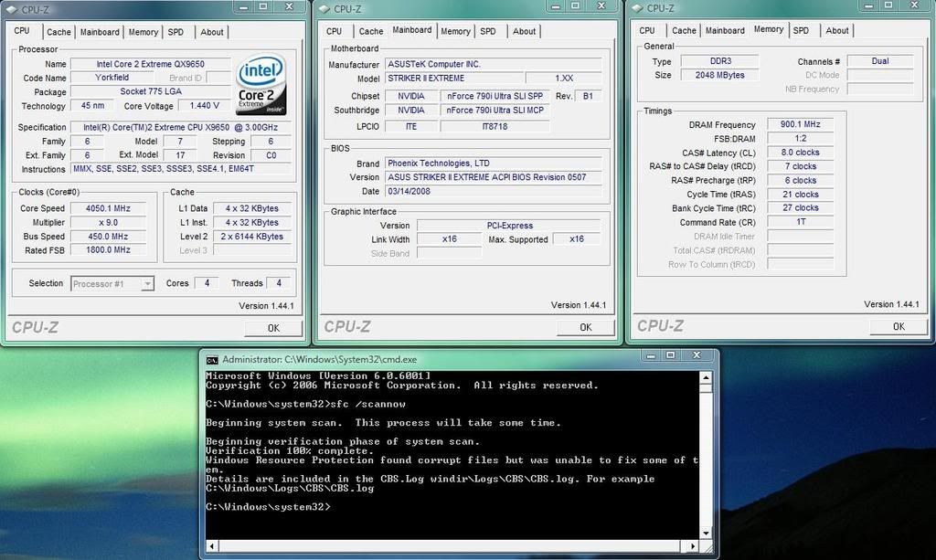This screenshot has height=560, width=936.
Task: Click the Cores count field
Action: [x=207, y=283]
